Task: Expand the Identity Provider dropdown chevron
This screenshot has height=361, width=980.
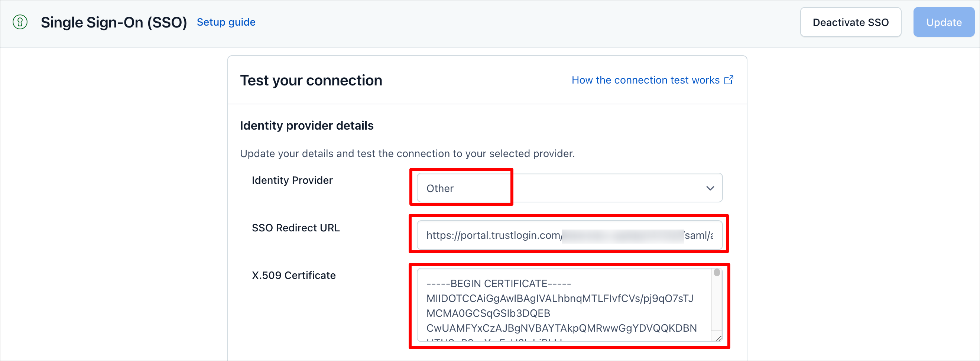Action: (x=710, y=188)
